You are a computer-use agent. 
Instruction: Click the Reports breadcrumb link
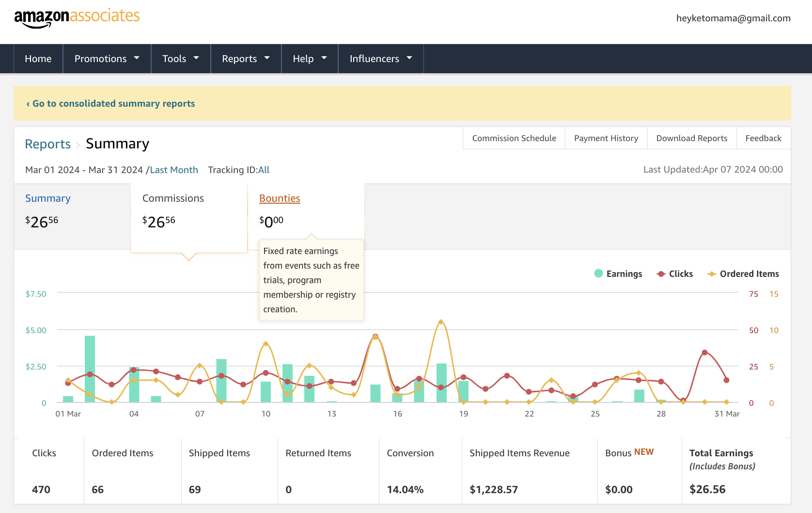click(x=48, y=144)
